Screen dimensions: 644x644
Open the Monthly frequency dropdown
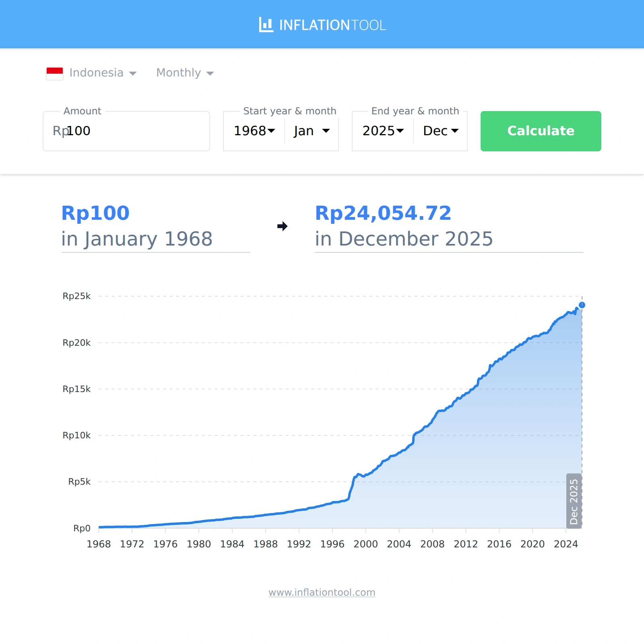tap(185, 73)
